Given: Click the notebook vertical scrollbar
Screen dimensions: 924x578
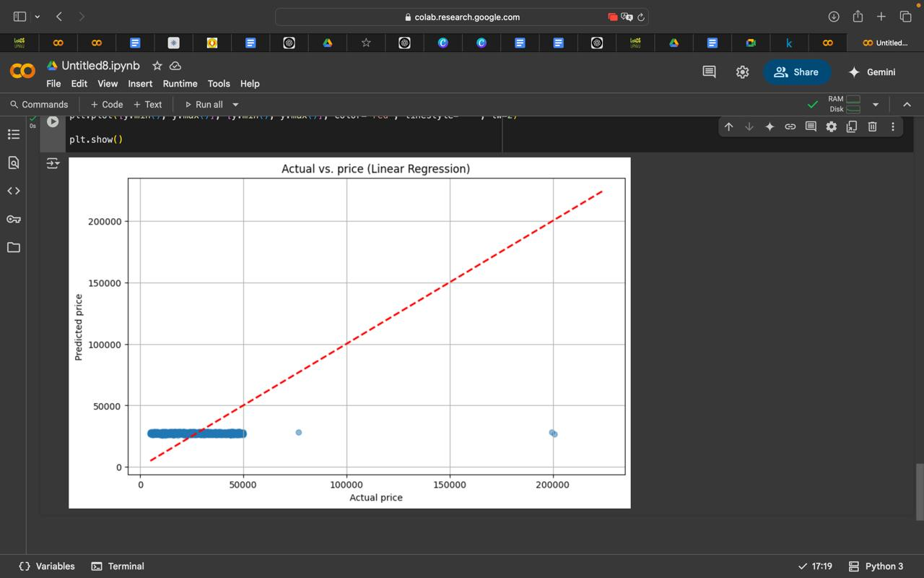Looking at the screenshot, I should click(x=919, y=491).
